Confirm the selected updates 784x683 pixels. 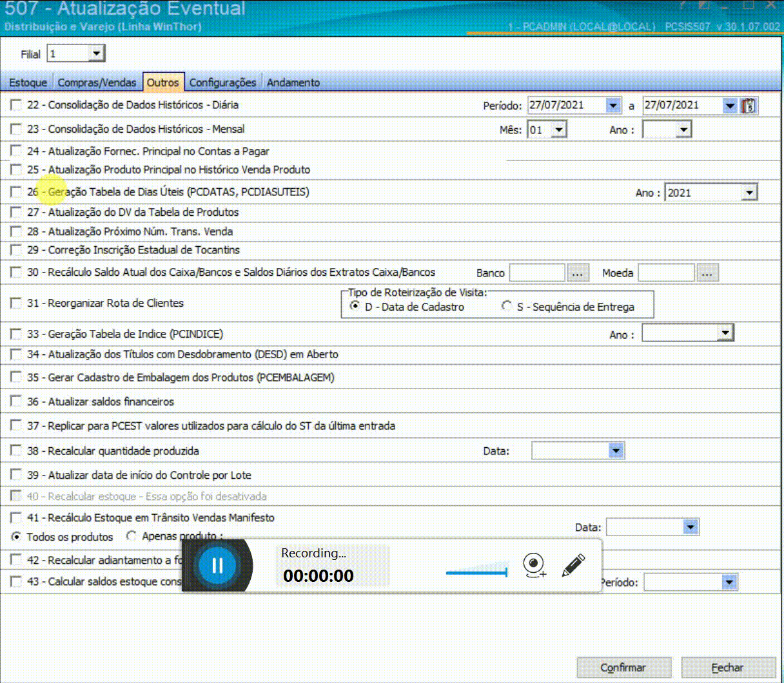point(623,668)
